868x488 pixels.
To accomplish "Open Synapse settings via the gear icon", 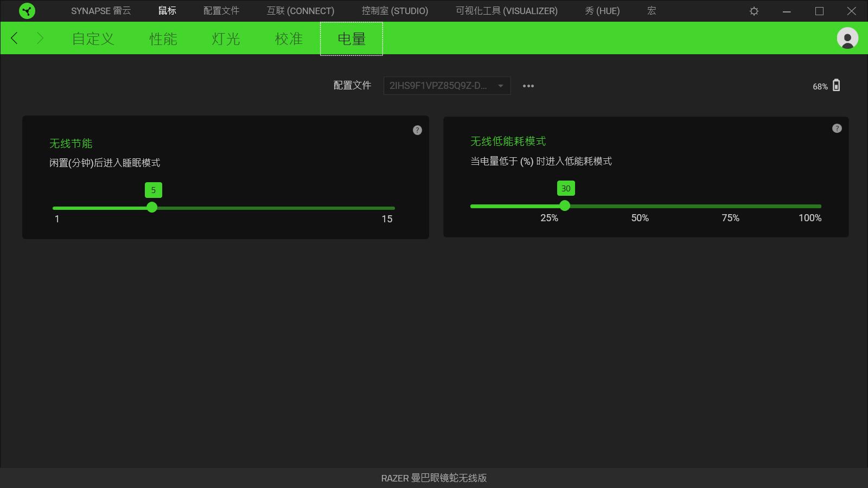I will pyautogui.click(x=754, y=11).
